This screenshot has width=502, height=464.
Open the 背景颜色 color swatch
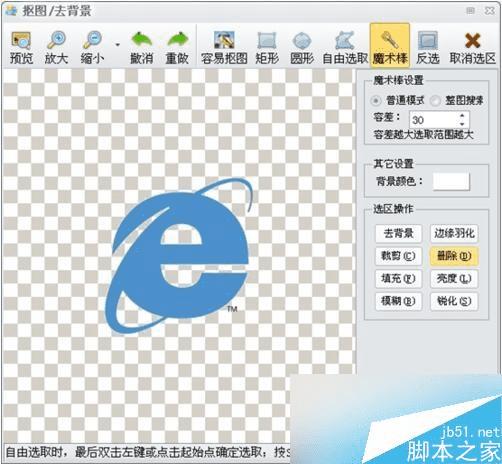[x=451, y=182]
